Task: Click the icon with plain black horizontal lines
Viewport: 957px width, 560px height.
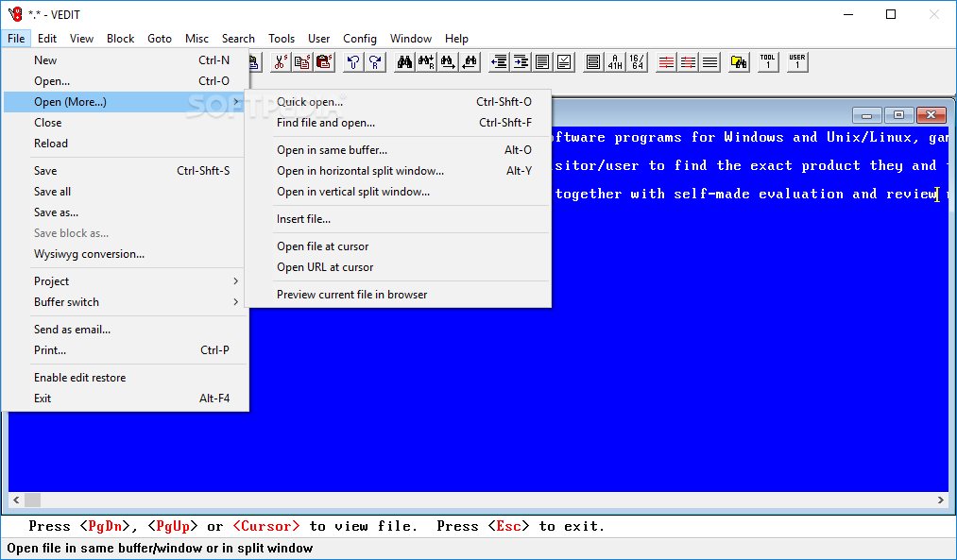Action: coord(709,61)
